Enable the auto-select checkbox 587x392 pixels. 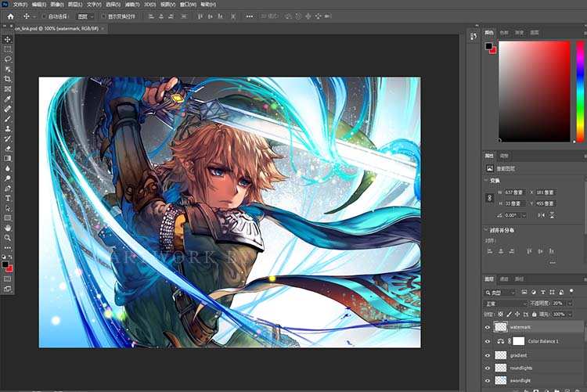[x=44, y=16]
